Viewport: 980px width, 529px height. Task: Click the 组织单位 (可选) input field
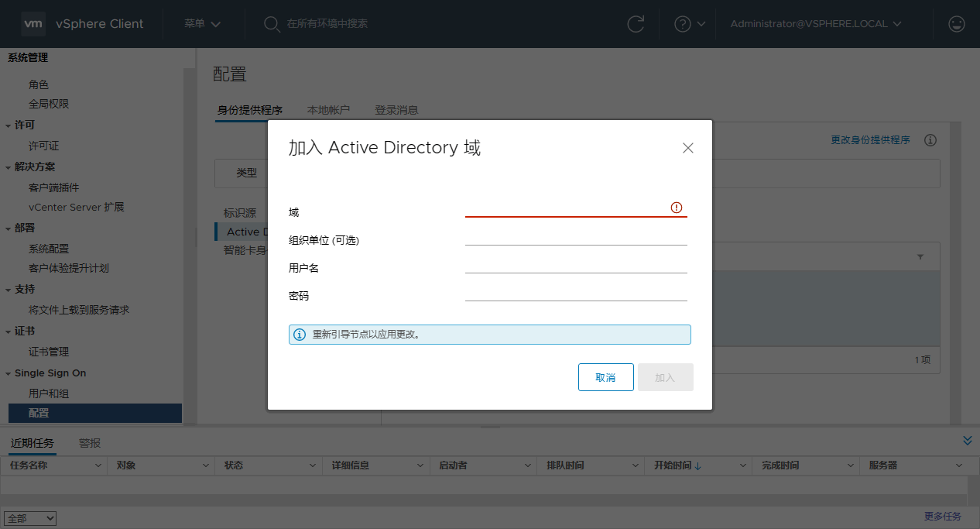click(x=576, y=236)
